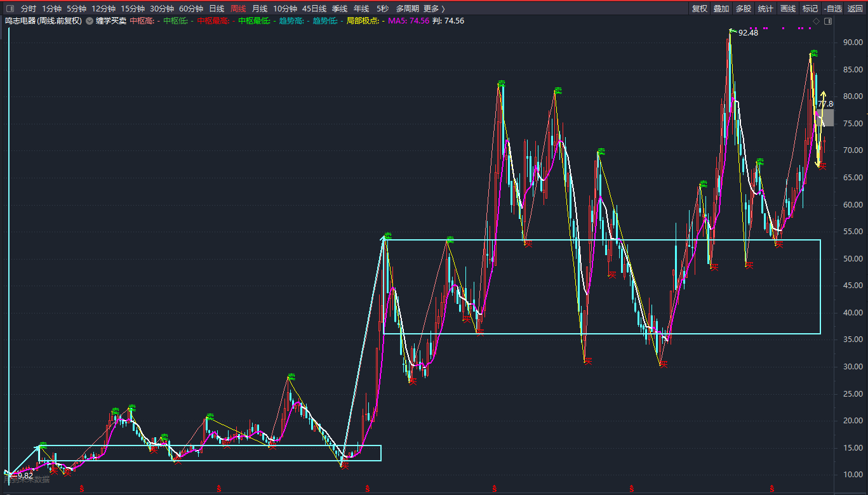The height and width of the screenshot is (495, 868).
Task: Click the yellow 局部极点 label
Action: point(363,21)
